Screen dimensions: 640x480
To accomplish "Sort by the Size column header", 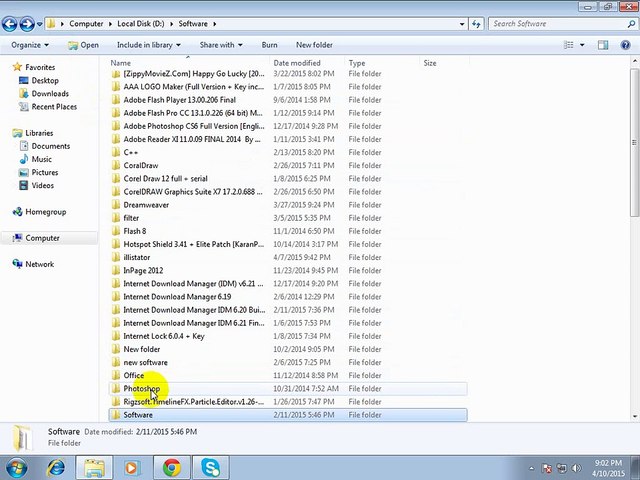I will coord(430,63).
